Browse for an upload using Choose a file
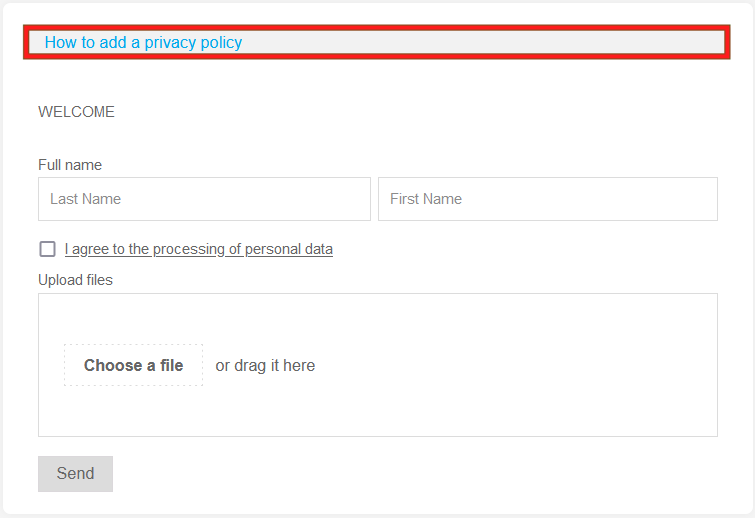The image size is (755, 518). tap(133, 366)
